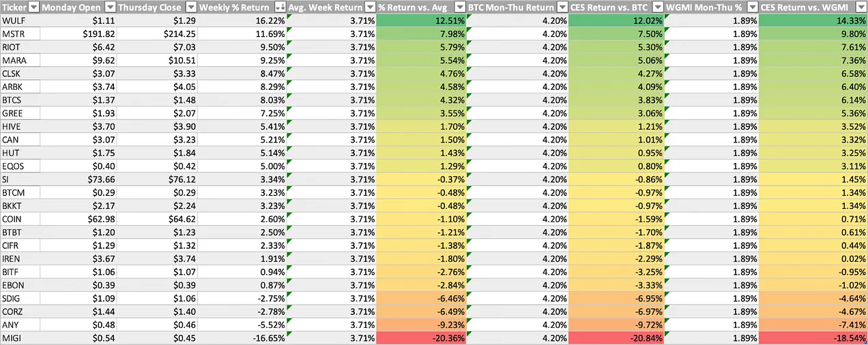Open the Ticker column filter dropdown
The height and width of the screenshot is (345, 868).
coord(33,7)
